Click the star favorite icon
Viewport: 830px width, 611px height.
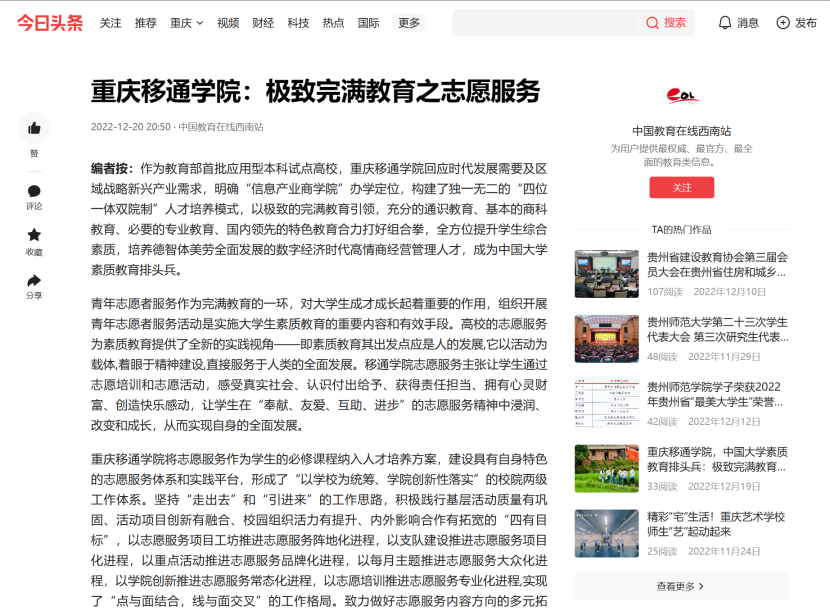click(x=34, y=235)
